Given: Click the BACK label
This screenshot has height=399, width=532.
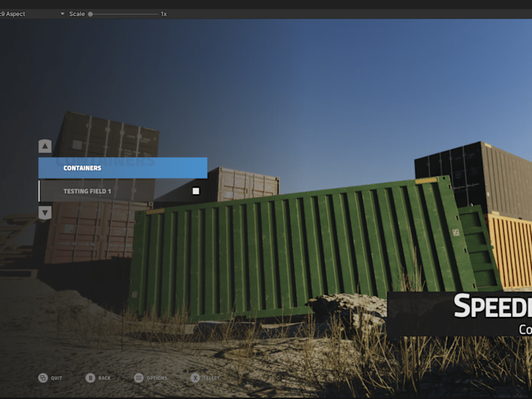Looking at the screenshot, I should click(x=104, y=378).
